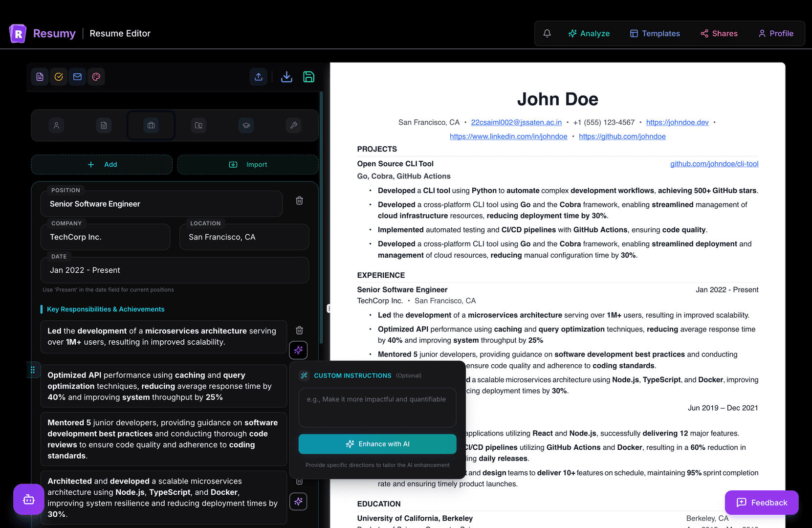Focus the custom instructions text box

click(377, 408)
